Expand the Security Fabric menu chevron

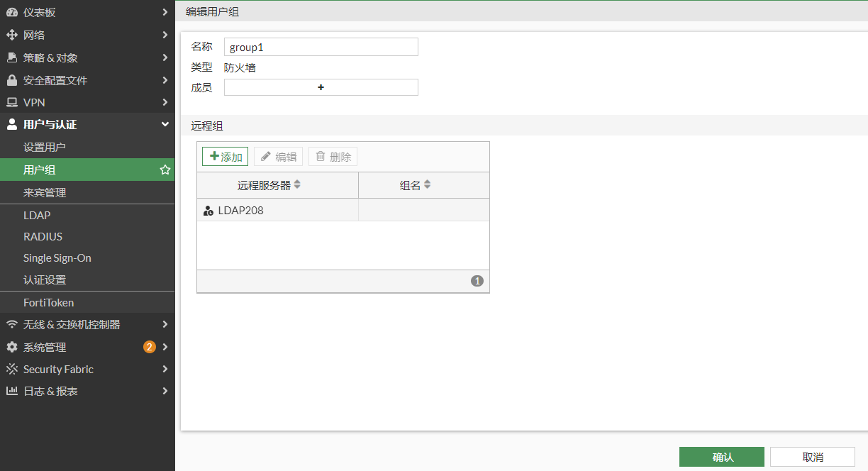165,369
